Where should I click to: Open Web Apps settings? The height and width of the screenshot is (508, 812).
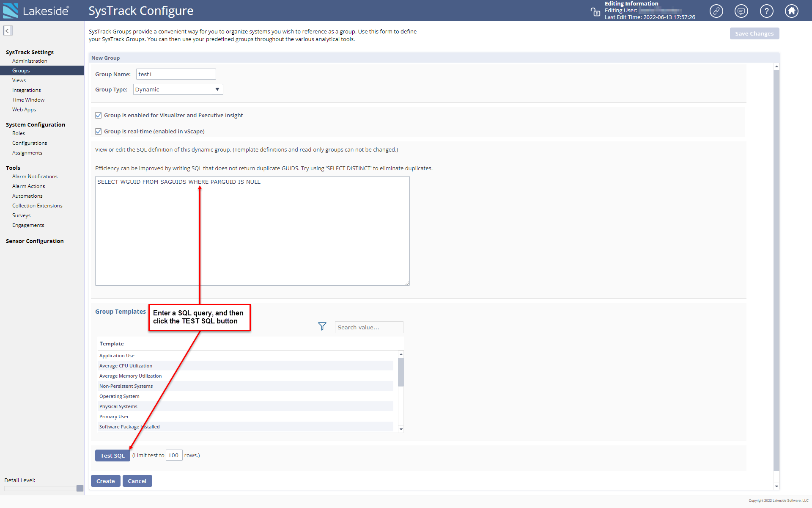[x=24, y=110]
